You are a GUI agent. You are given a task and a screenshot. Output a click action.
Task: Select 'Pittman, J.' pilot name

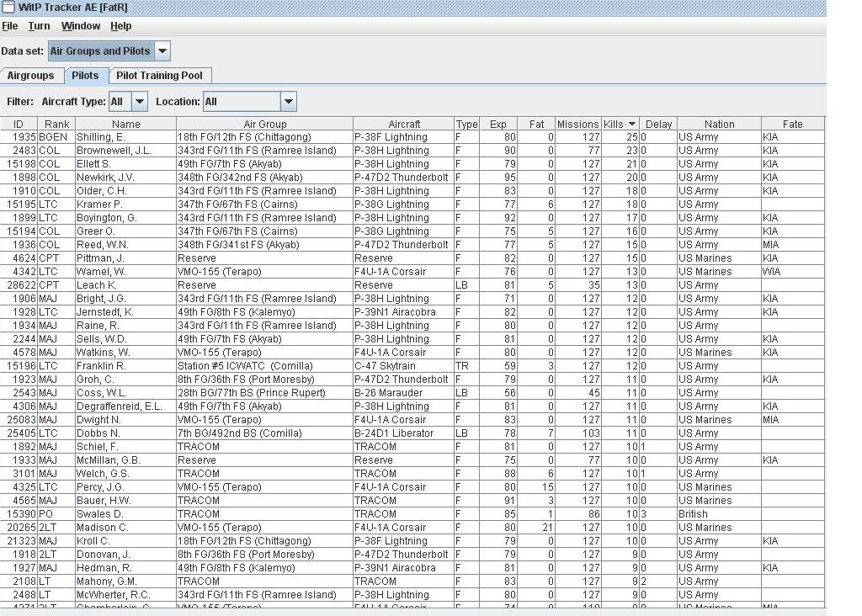(x=126, y=258)
